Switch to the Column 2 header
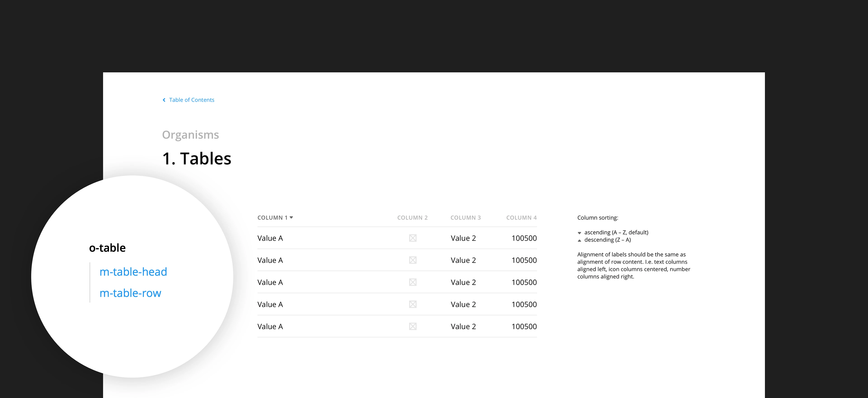This screenshot has height=398, width=868. (x=413, y=218)
